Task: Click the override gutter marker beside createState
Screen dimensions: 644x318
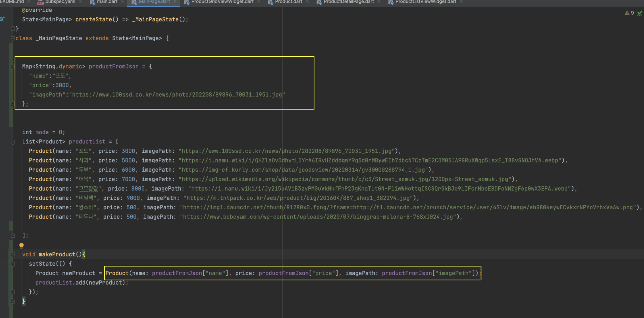Action: coord(2,19)
